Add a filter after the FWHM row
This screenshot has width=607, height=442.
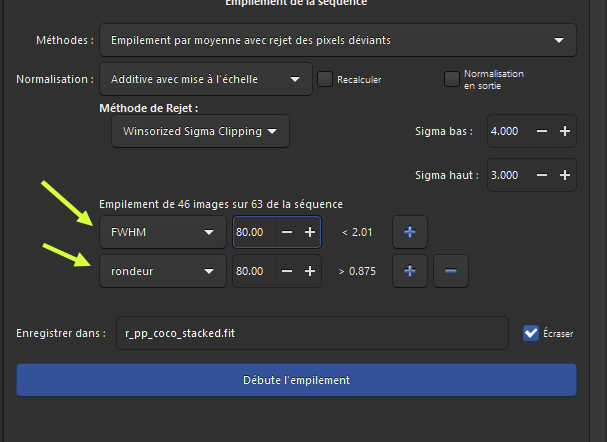point(410,232)
